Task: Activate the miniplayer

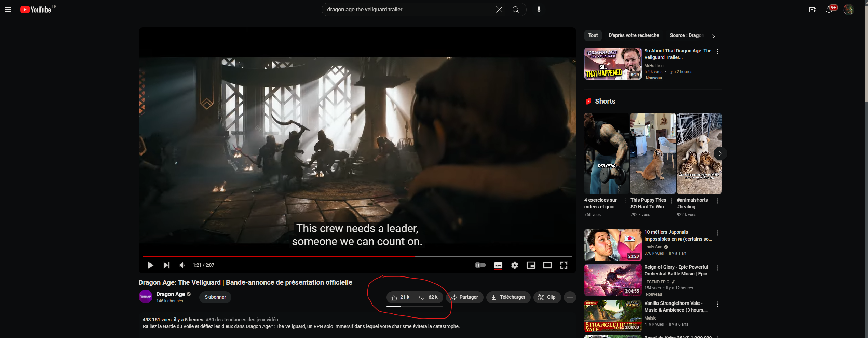Action: tap(531, 265)
